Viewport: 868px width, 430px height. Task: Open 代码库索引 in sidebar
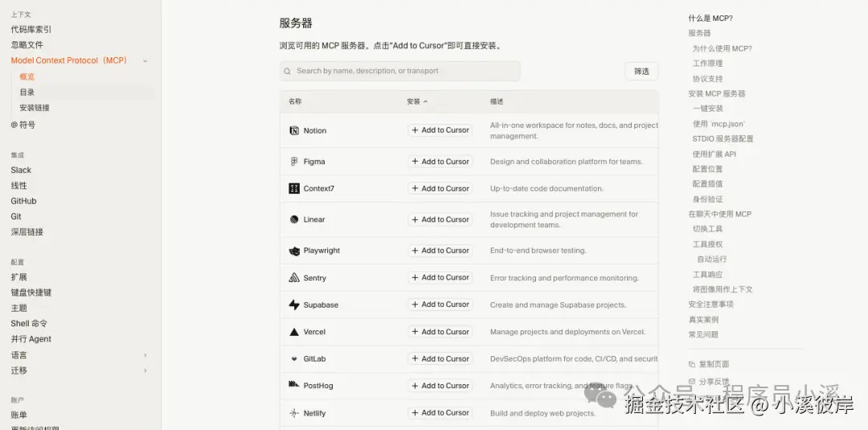coord(31,30)
